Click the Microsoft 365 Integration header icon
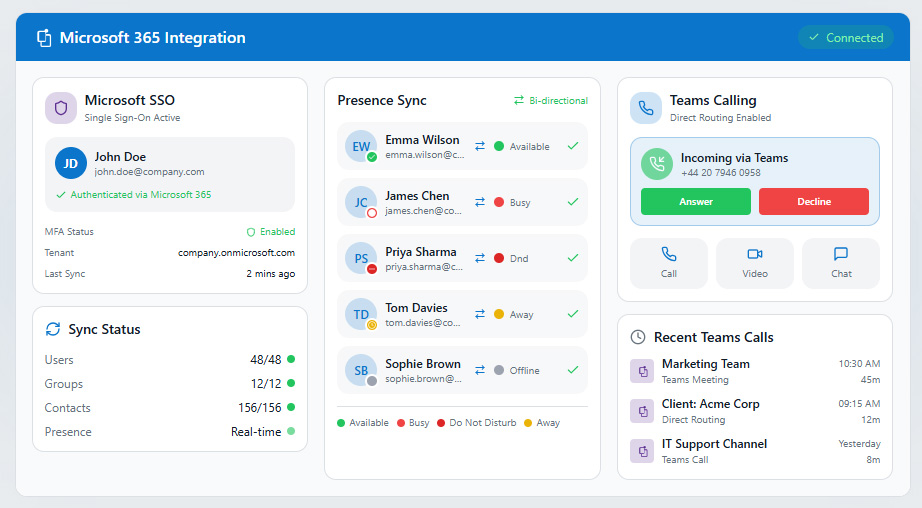The width and height of the screenshot is (922, 508). click(x=44, y=38)
